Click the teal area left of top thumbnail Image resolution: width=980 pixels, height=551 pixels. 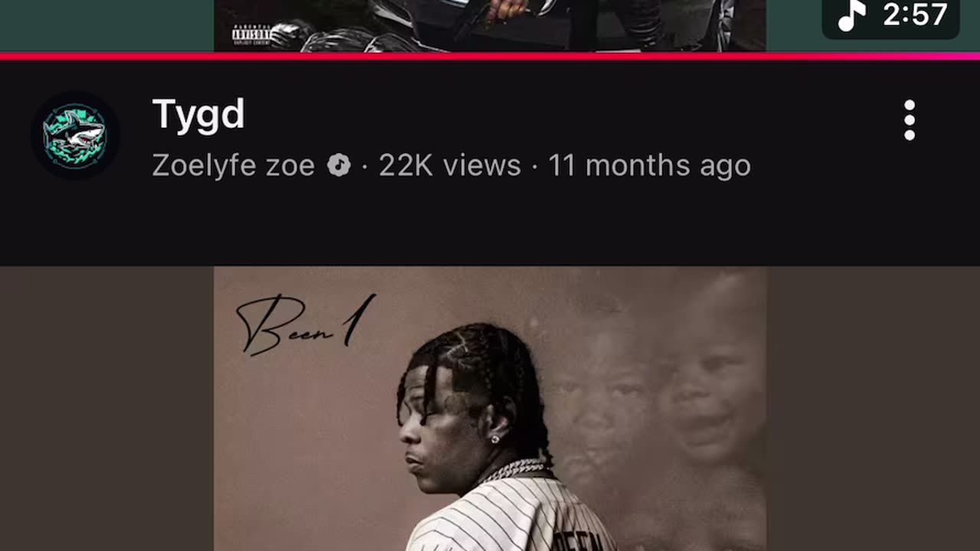tap(106, 25)
